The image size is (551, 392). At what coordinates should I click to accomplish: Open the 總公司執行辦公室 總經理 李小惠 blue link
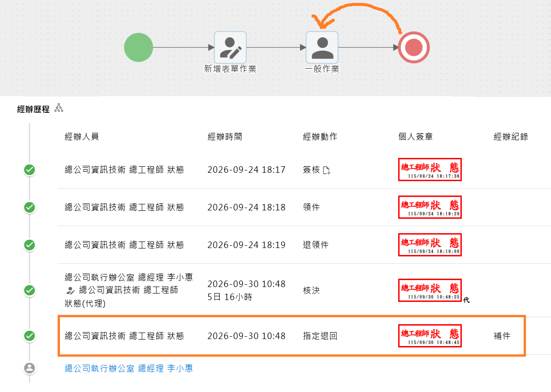pyautogui.click(x=129, y=368)
